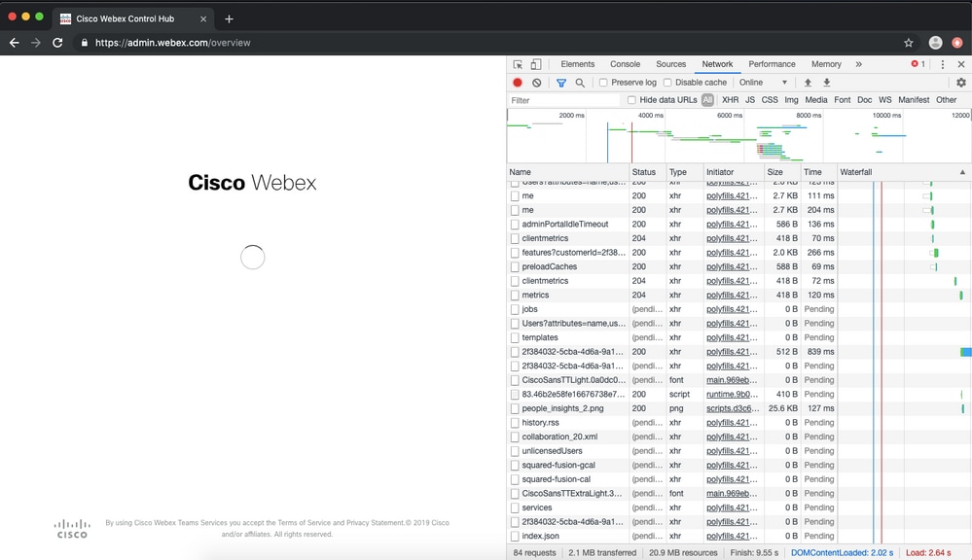
Task: Show more DevTools tabs chevron
Action: point(858,64)
